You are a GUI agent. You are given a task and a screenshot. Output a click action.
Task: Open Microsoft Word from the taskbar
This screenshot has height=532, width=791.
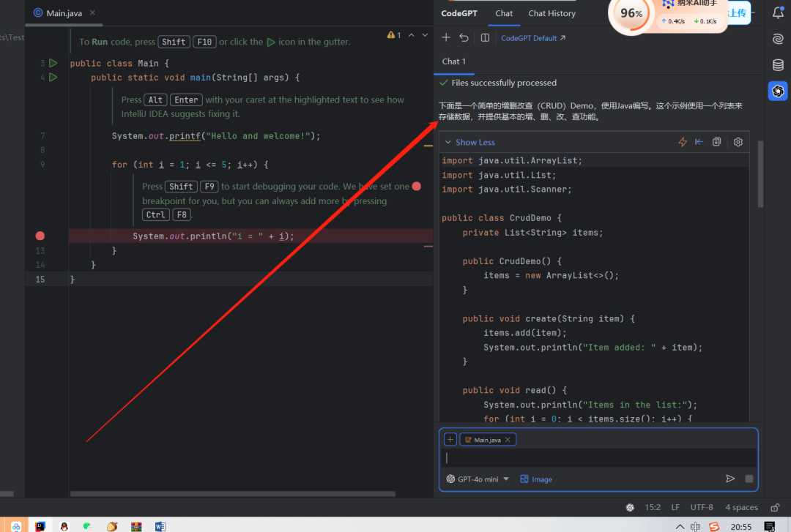[160, 526]
